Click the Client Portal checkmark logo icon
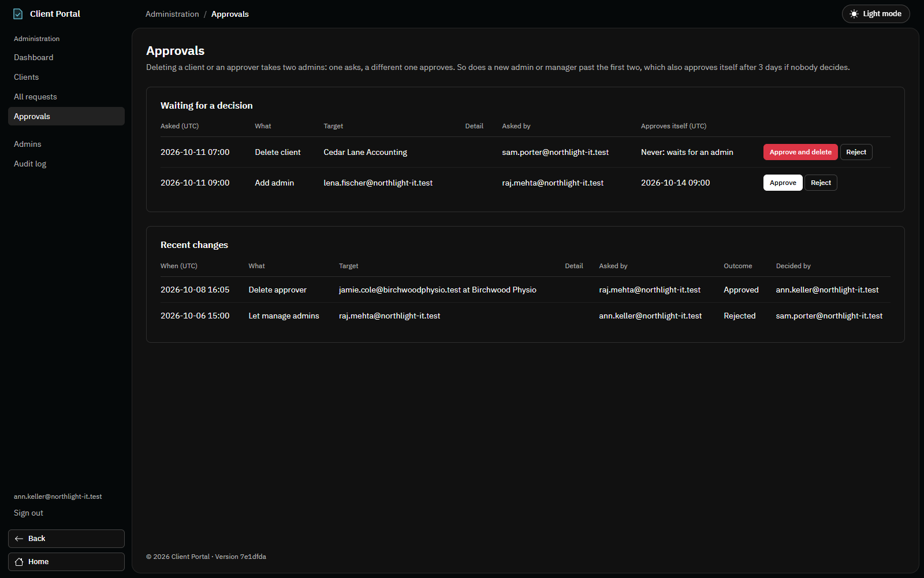Screen dimensions: 924x578 18,14
